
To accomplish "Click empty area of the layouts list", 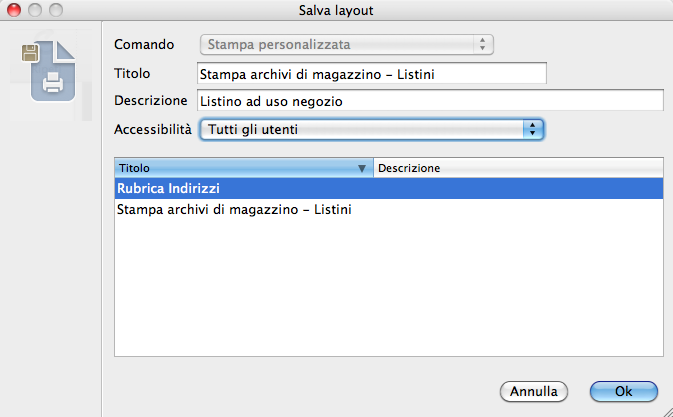I will click(x=389, y=290).
